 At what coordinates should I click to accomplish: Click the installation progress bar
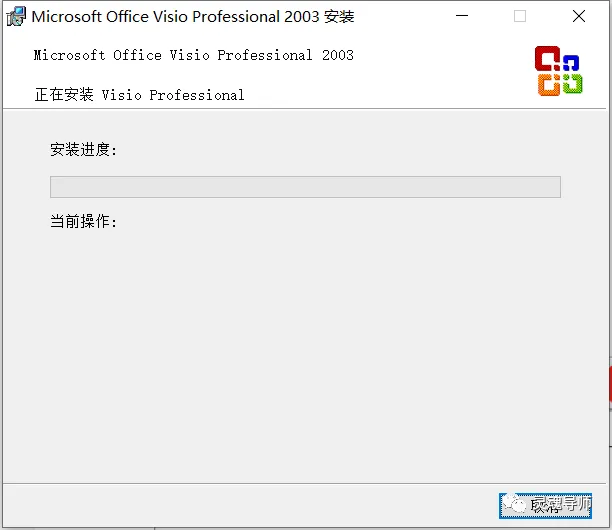[305, 187]
